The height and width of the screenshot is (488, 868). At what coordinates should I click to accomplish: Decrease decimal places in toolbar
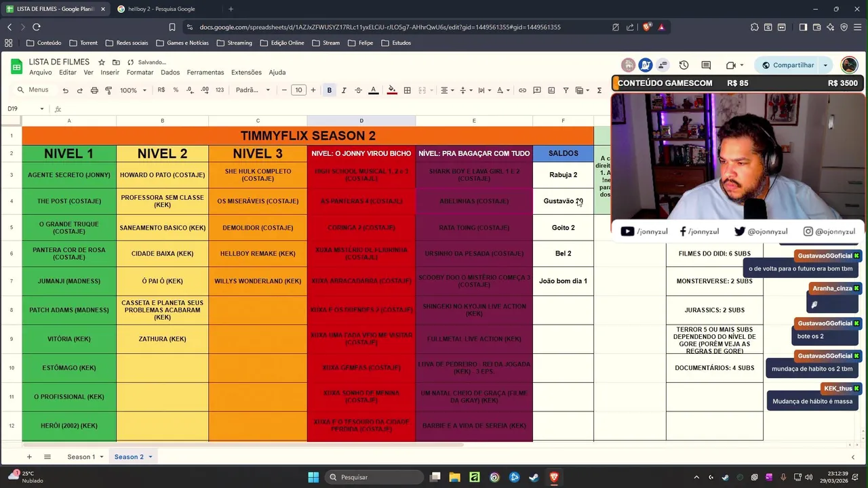click(190, 90)
